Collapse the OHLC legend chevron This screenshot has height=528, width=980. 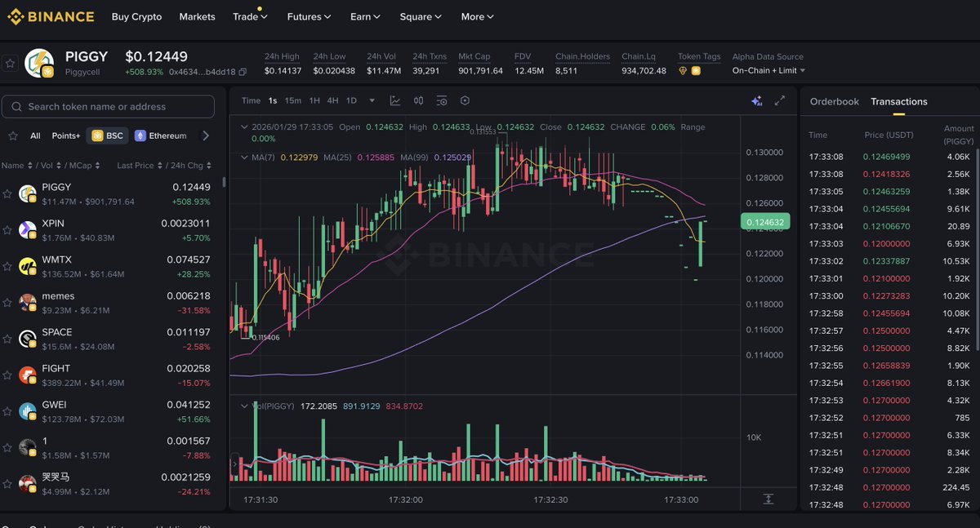pyautogui.click(x=243, y=127)
